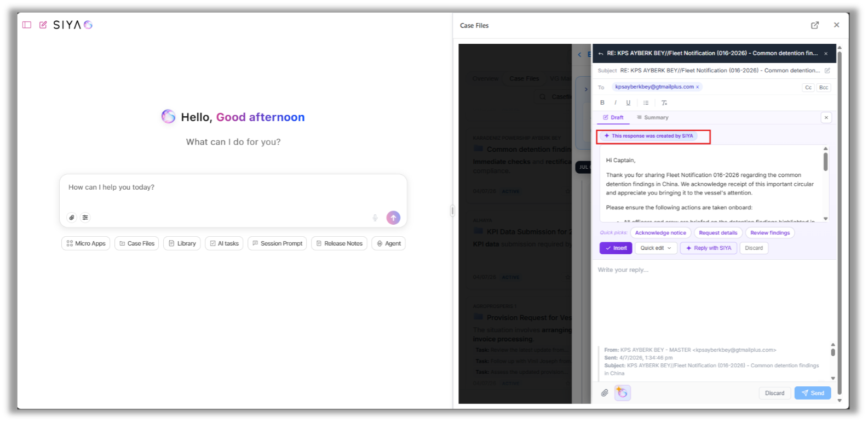Discard the SIYA-generated draft

tap(754, 248)
